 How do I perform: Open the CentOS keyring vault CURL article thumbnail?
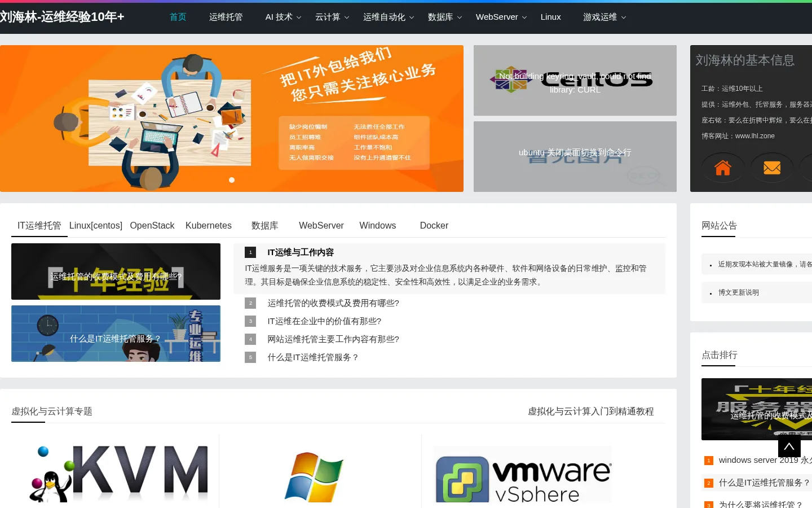point(575,81)
